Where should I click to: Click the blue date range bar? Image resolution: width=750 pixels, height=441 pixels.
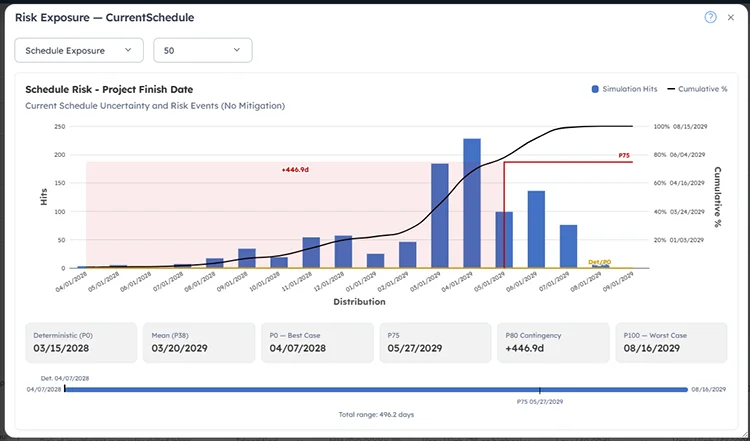pos(376,389)
